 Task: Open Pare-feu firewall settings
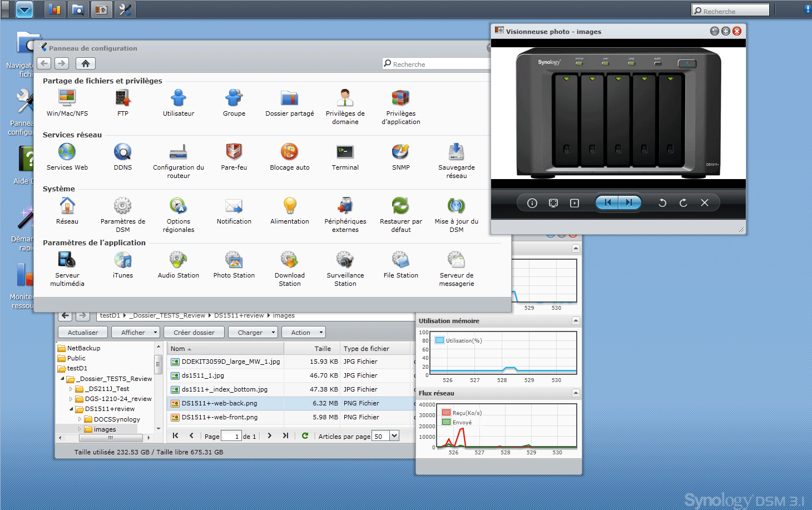(234, 152)
